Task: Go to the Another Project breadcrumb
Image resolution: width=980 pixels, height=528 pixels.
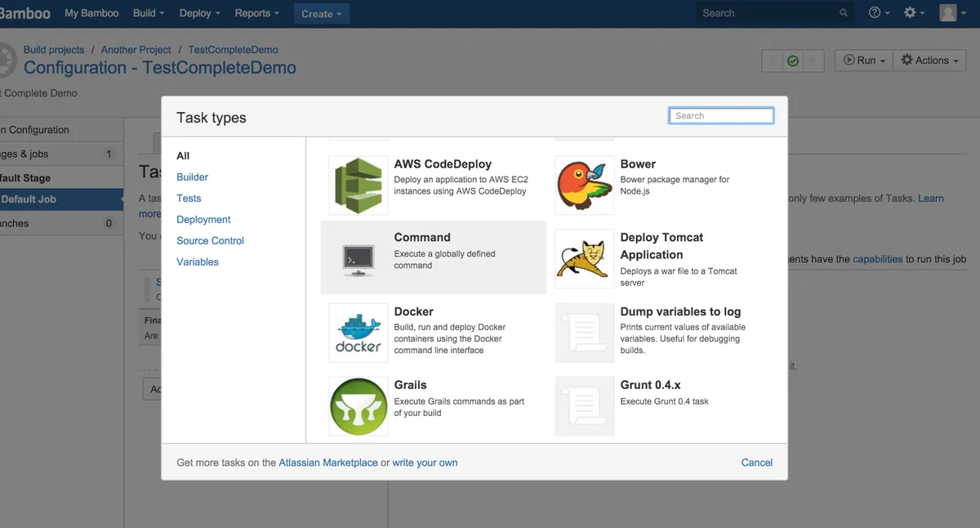Action: point(136,50)
